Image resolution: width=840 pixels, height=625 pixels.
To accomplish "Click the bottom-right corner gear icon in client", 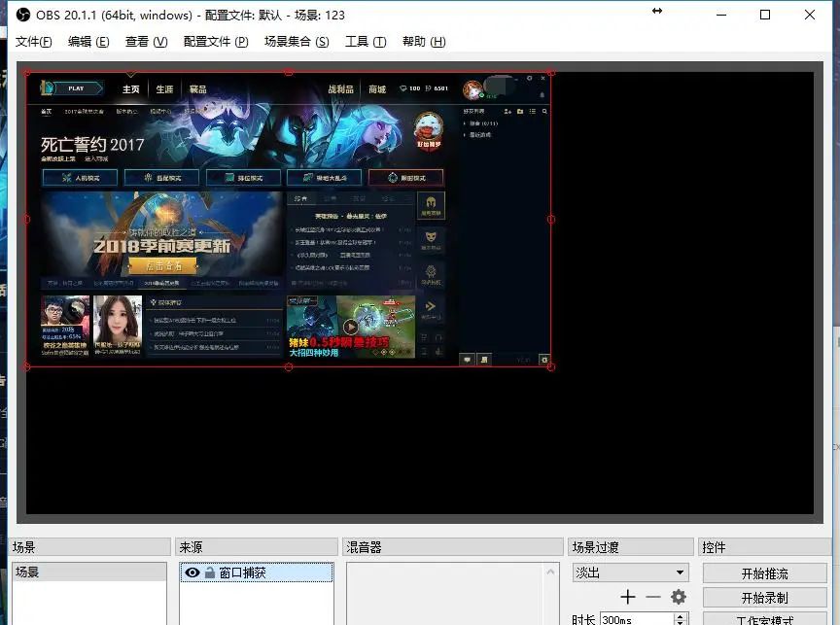I will pyautogui.click(x=544, y=360).
